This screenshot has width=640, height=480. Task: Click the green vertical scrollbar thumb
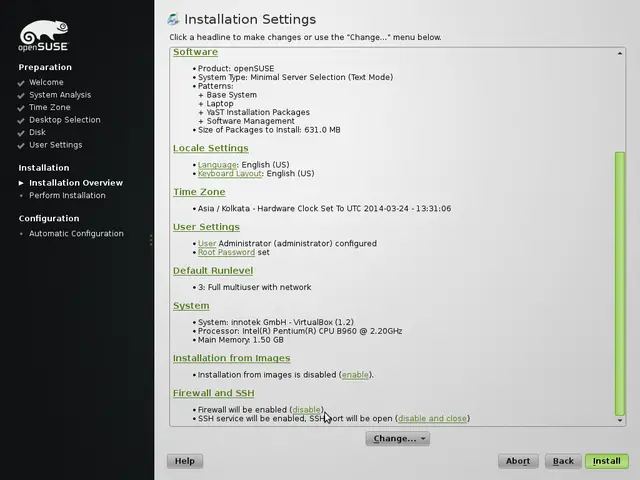(x=620, y=284)
